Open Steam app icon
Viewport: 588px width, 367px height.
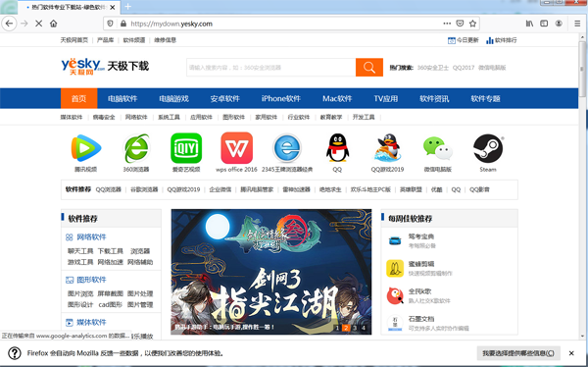point(488,147)
